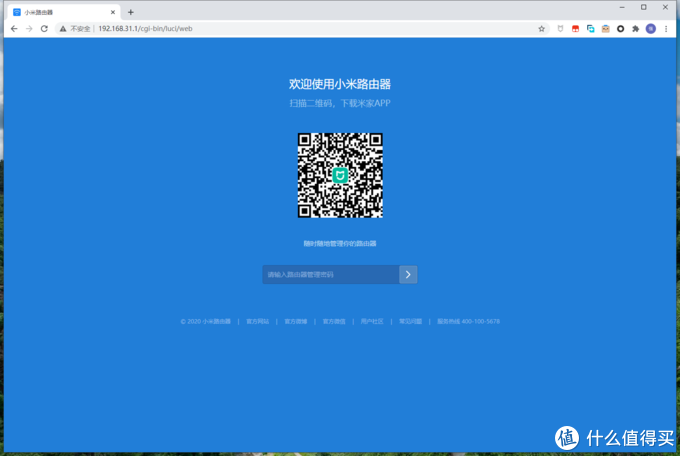Open the Chrome profile avatar
This screenshot has height=456, width=680.
coord(651,29)
